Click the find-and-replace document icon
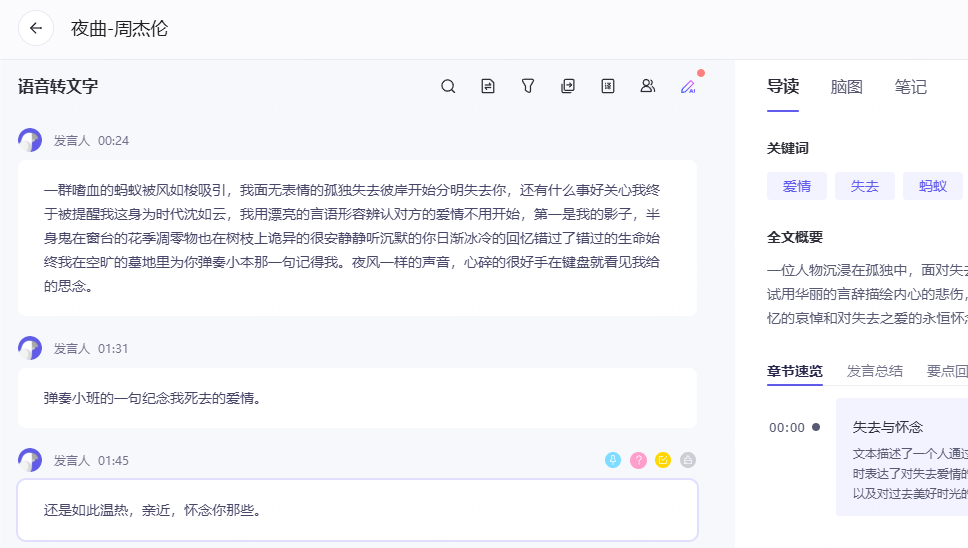 tap(488, 86)
